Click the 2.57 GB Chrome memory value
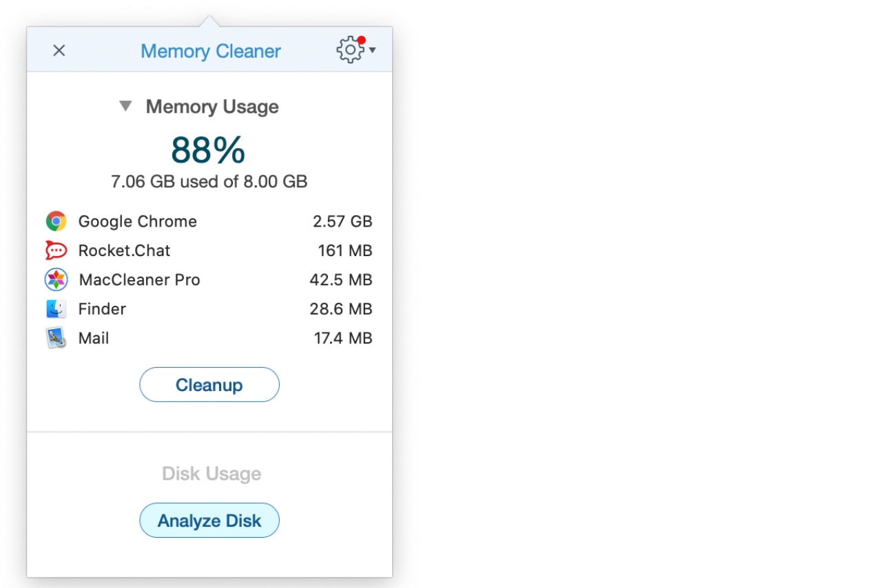Image resolution: width=882 pixels, height=588 pixels. pyautogui.click(x=342, y=221)
